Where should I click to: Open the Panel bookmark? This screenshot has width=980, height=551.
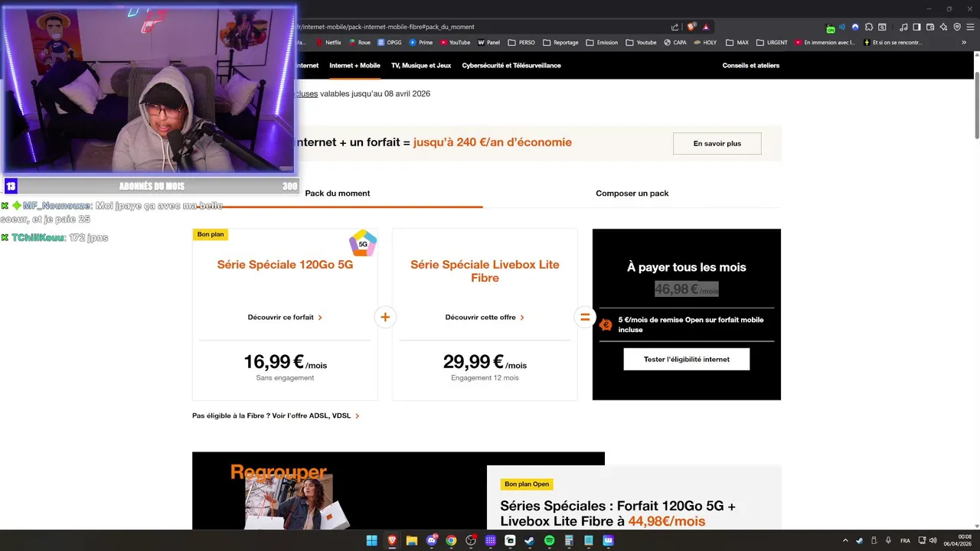click(488, 42)
